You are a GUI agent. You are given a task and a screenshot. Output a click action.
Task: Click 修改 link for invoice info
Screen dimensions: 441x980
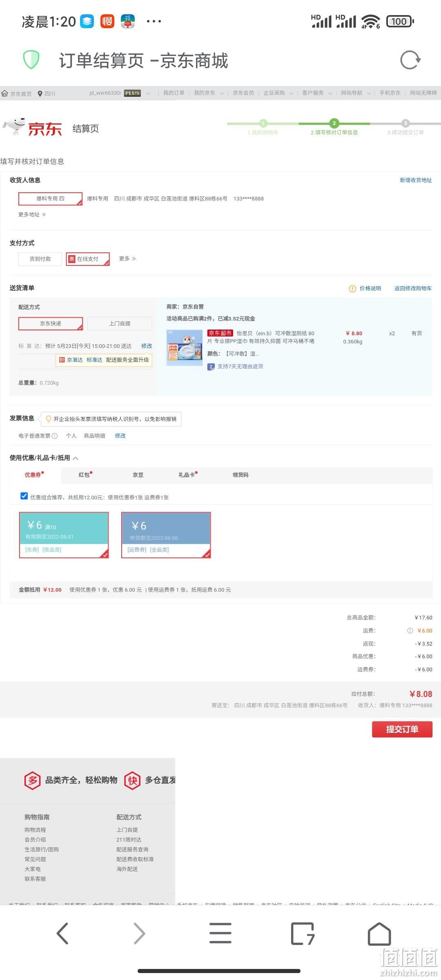120,436
